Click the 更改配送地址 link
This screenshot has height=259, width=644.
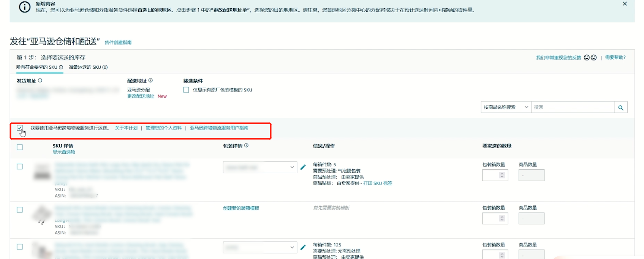pos(141,96)
